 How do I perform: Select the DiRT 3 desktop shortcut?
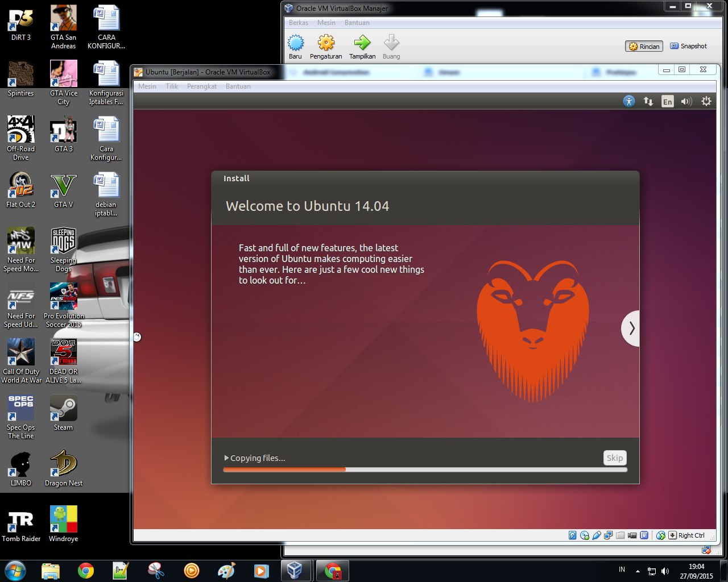click(x=21, y=23)
